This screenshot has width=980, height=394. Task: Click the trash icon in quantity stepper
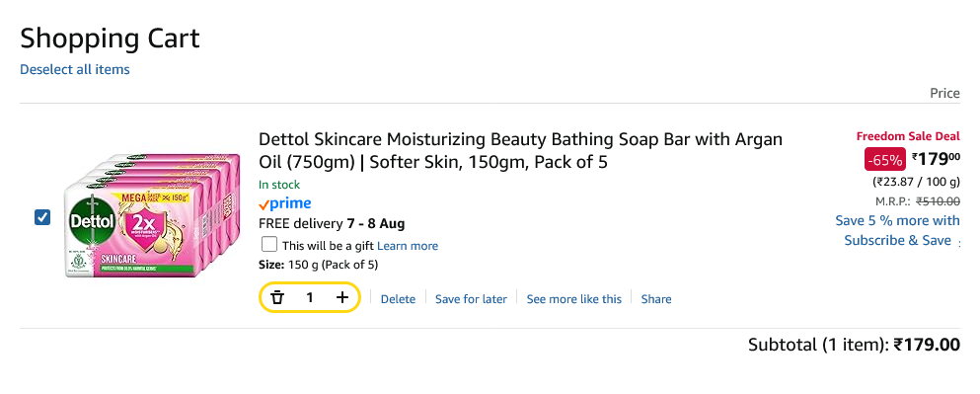(x=277, y=297)
